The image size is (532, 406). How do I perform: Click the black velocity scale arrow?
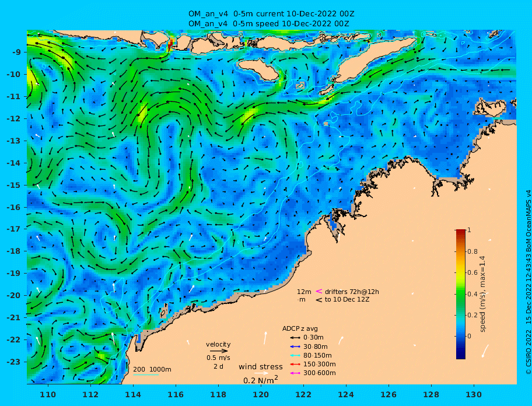pos(219,351)
